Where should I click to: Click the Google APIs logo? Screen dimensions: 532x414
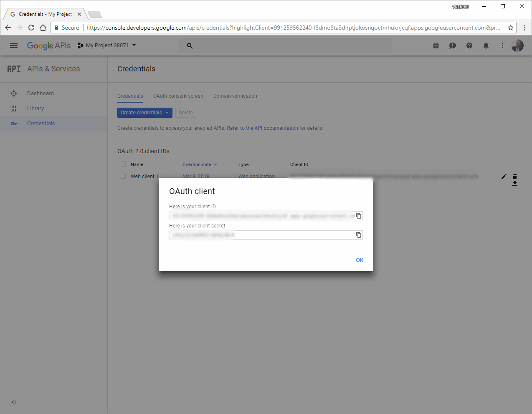(x=49, y=45)
